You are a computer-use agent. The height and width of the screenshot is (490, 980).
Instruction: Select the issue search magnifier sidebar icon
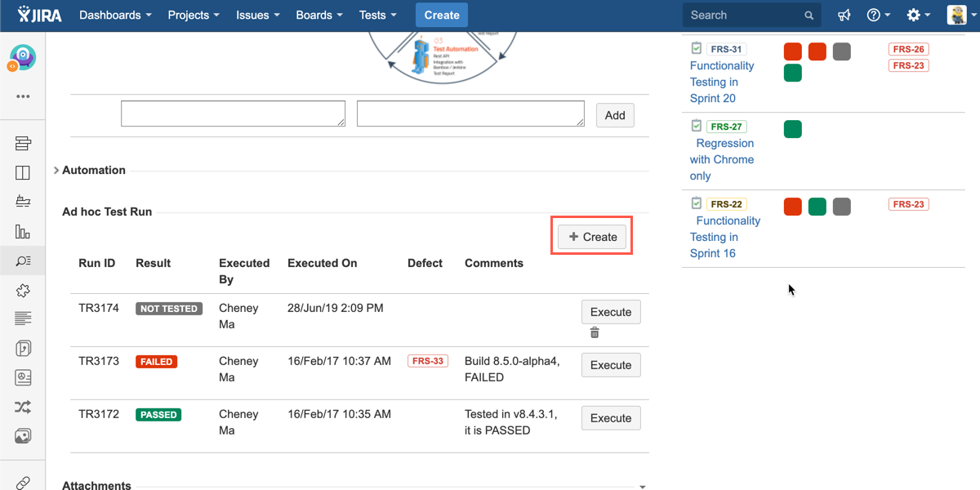(23, 261)
